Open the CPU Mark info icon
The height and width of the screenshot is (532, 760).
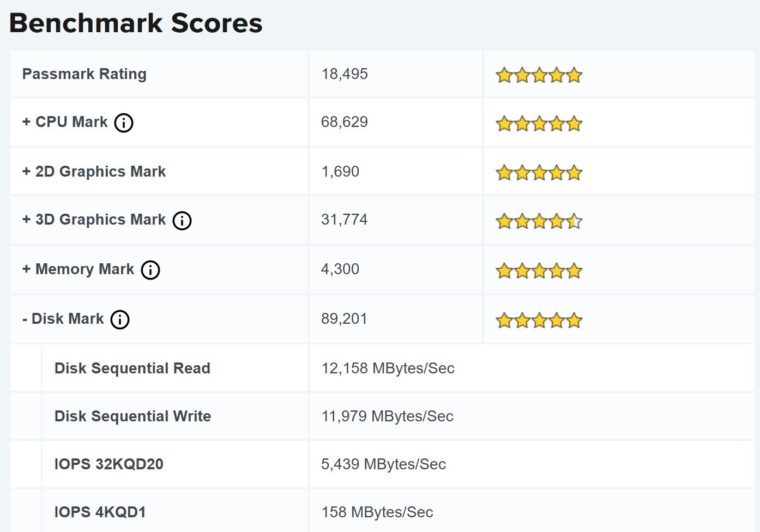[x=124, y=123]
